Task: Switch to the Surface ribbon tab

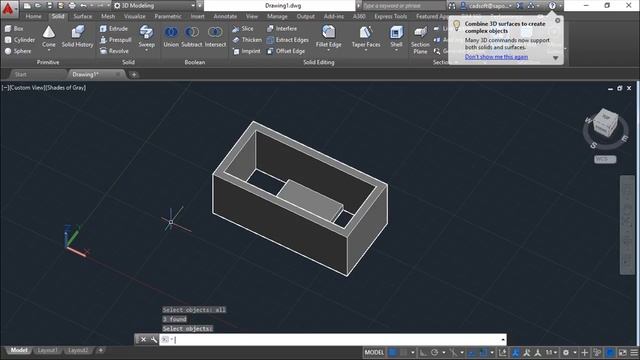Action: point(83,16)
